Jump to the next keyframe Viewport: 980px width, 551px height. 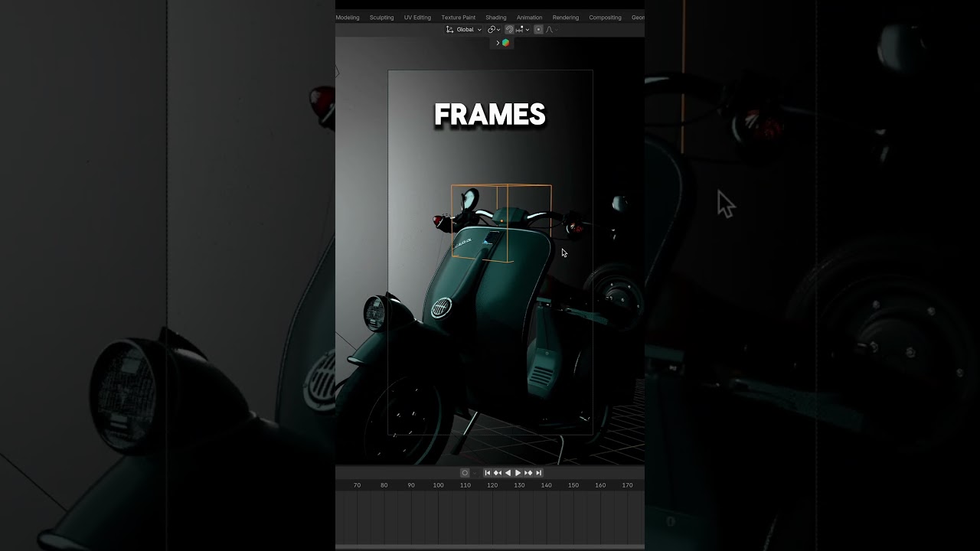pyautogui.click(x=528, y=473)
